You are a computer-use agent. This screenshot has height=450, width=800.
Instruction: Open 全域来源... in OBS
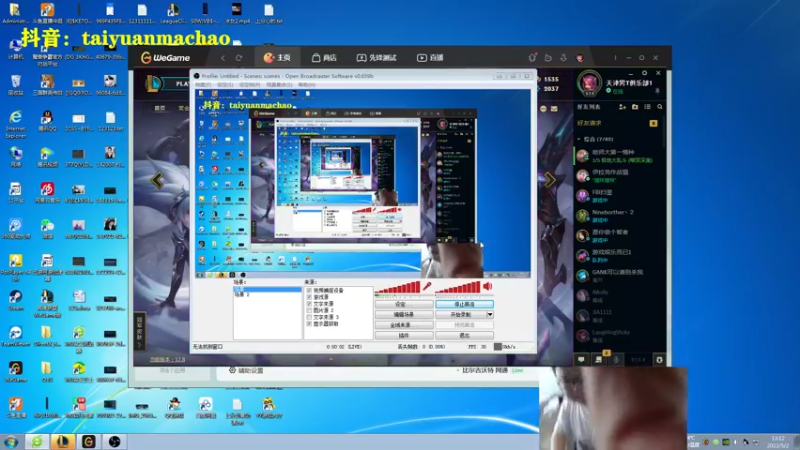(404, 325)
